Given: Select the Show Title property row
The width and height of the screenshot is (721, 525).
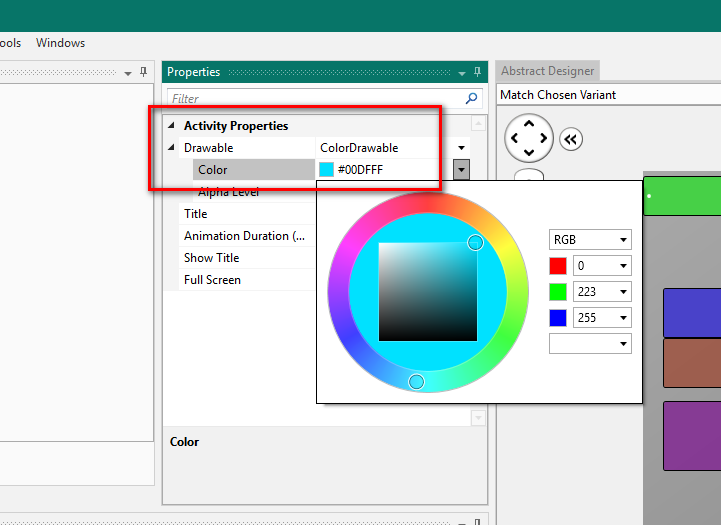Looking at the screenshot, I should [x=247, y=258].
